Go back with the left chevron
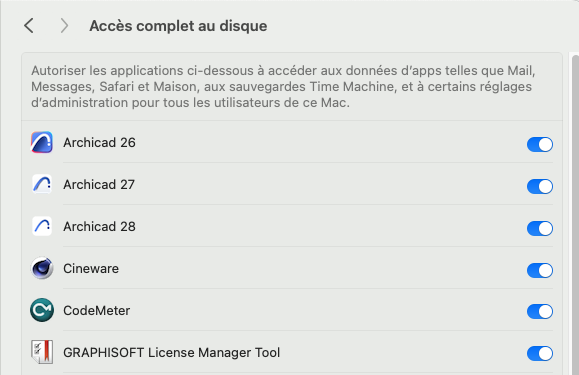Viewport: 579px width, 375px height. pyautogui.click(x=29, y=26)
